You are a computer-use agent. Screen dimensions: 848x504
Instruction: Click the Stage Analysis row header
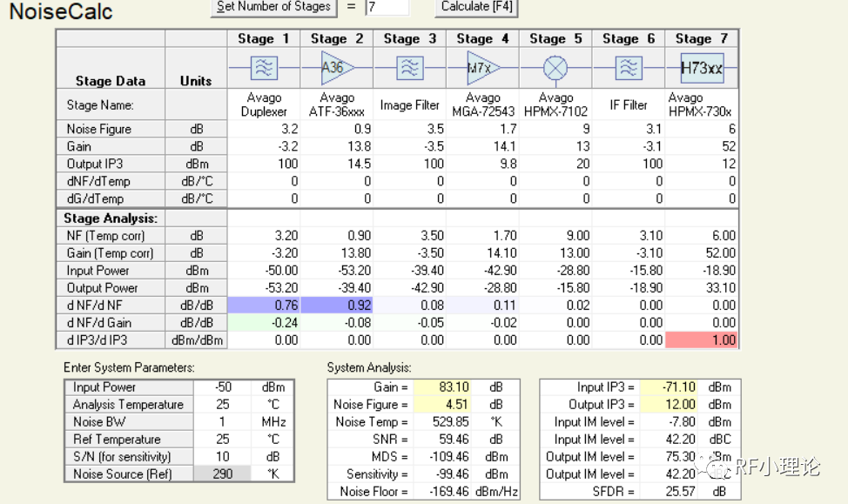tap(111, 218)
